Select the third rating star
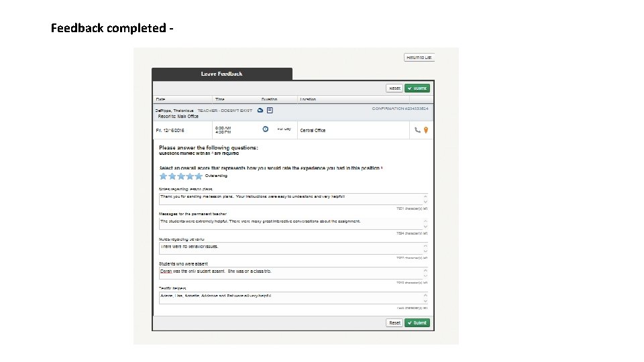The height and width of the screenshot is (362, 644). (181, 176)
